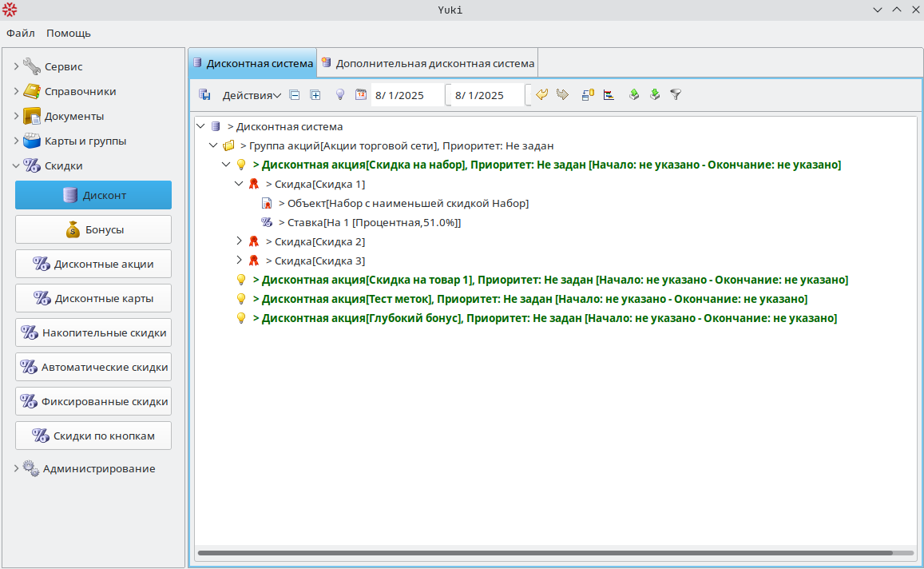Click the first date field in toolbar

[407, 95]
